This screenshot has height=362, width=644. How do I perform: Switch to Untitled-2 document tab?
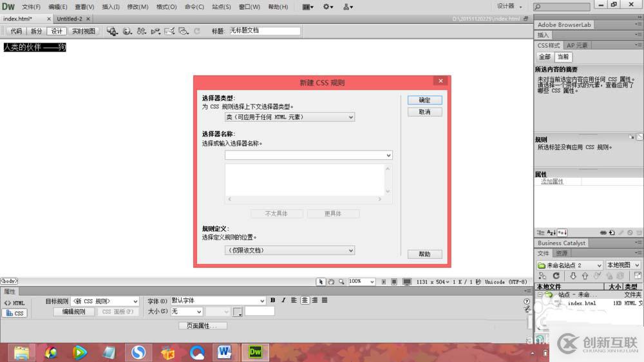pos(70,19)
